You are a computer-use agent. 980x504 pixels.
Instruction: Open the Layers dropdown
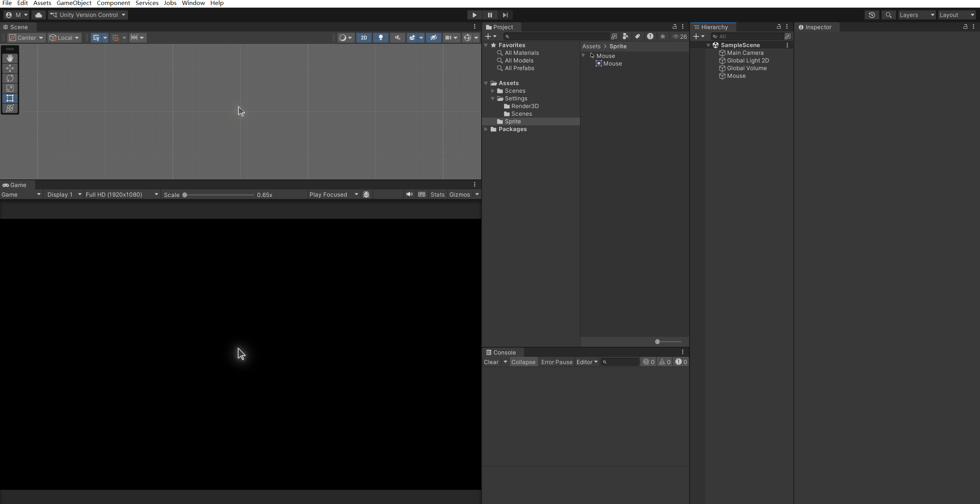pyautogui.click(x=916, y=15)
